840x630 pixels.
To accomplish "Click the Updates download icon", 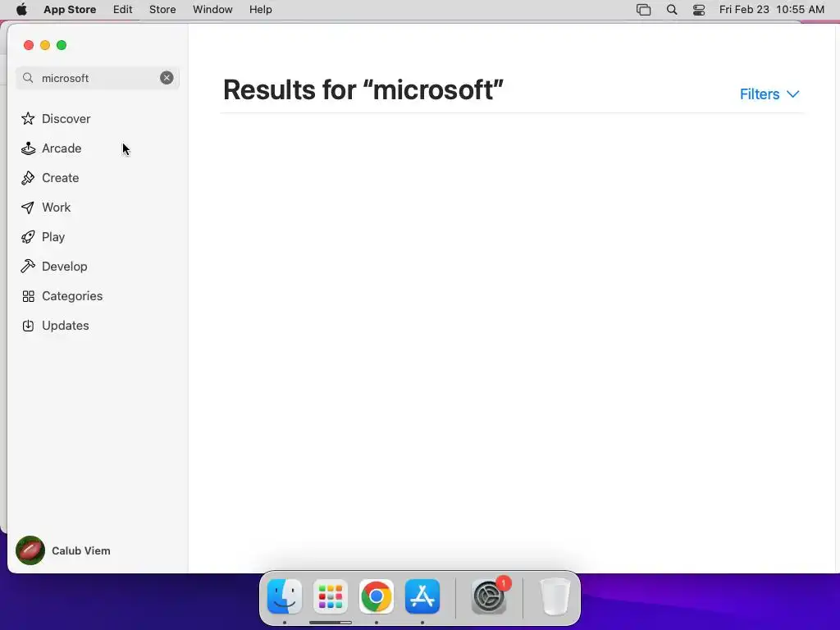I will pyautogui.click(x=28, y=326).
